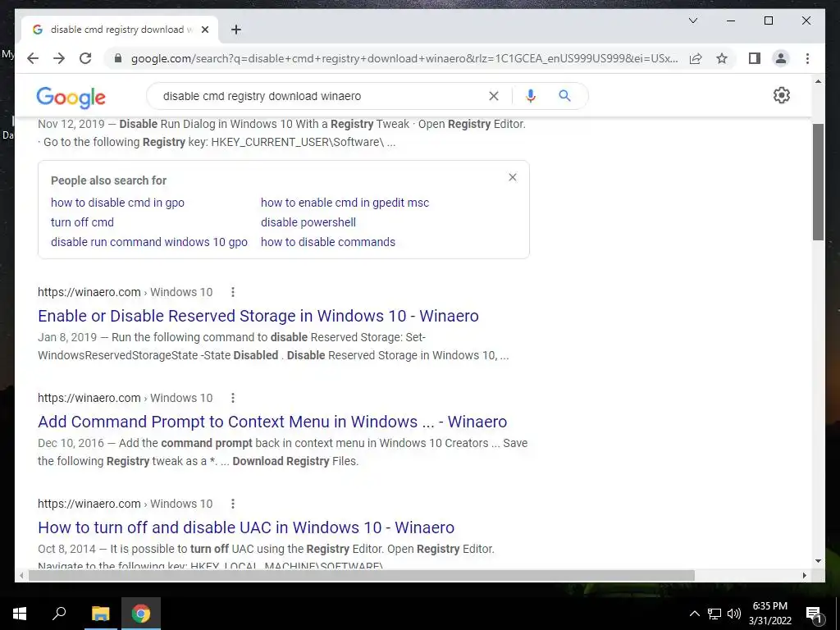Search 'turn off cmd' suggestion
This screenshot has width=840, height=630.
82,222
